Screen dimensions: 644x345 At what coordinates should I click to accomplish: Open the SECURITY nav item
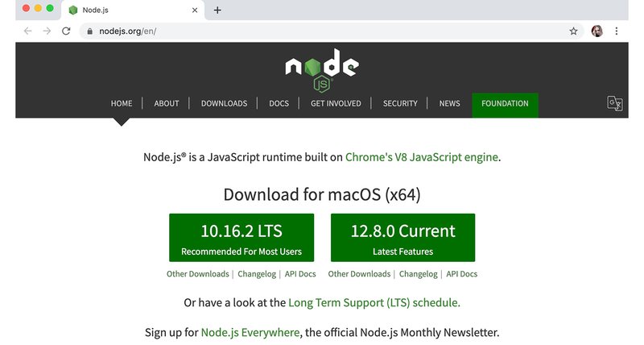400,104
